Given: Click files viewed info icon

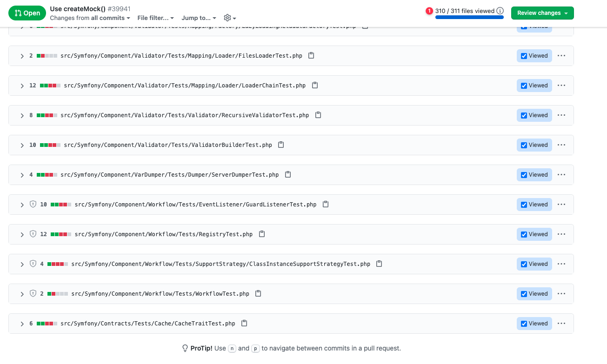Looking at the screenshot, I should point(500,11).
